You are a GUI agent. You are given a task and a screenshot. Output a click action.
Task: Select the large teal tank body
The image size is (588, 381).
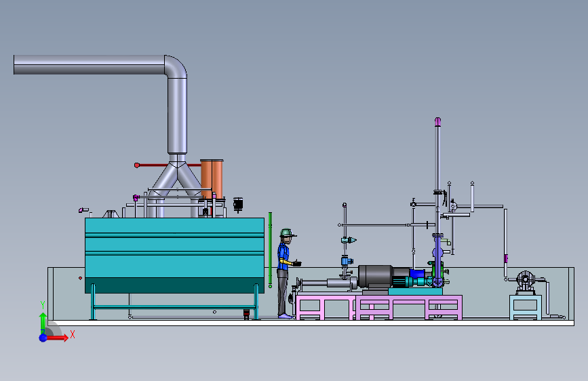point(174,255)
